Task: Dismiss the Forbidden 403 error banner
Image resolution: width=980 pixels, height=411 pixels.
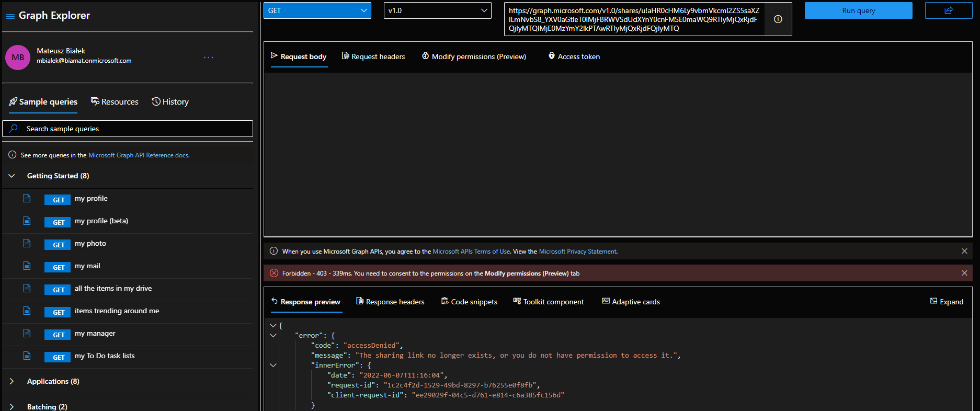Action: coord(964,273)
